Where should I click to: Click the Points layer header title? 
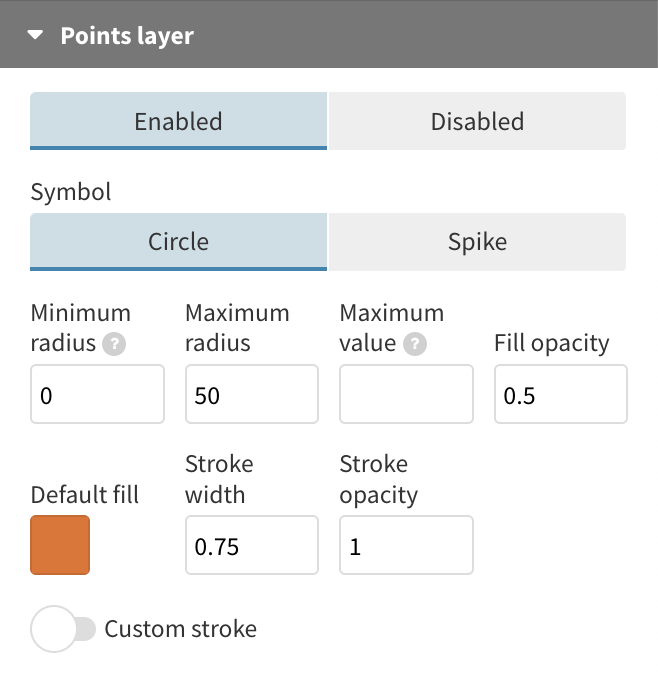127,36
